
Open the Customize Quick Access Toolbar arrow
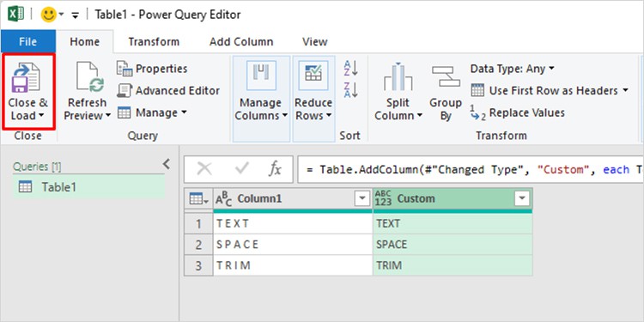tap(76, 15)
